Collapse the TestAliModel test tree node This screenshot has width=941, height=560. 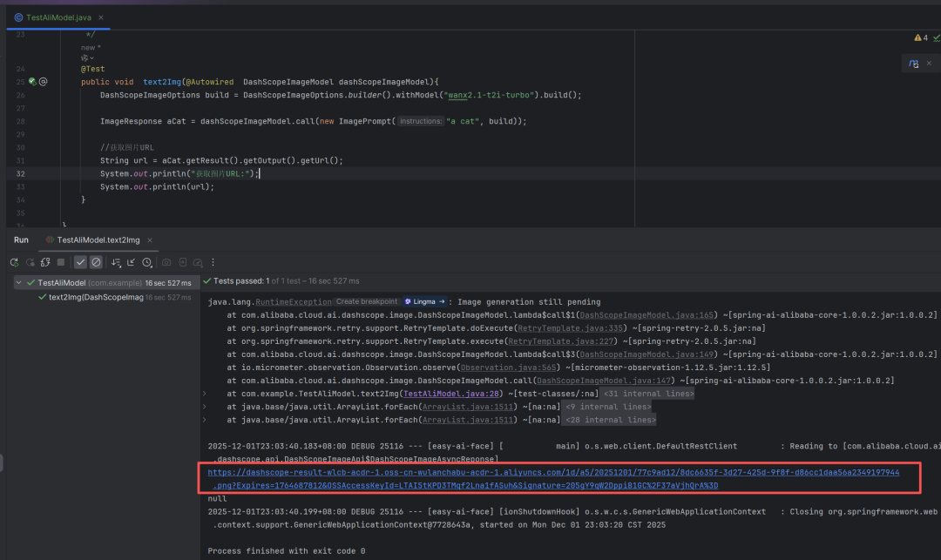(x=19, y=283)
